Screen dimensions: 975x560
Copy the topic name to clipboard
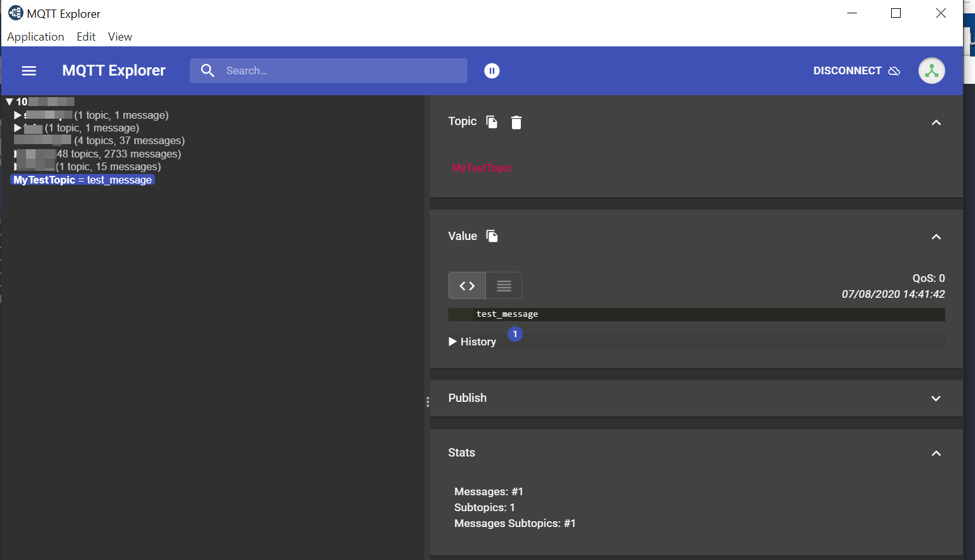pyautogui.click(x=492, y=122)
